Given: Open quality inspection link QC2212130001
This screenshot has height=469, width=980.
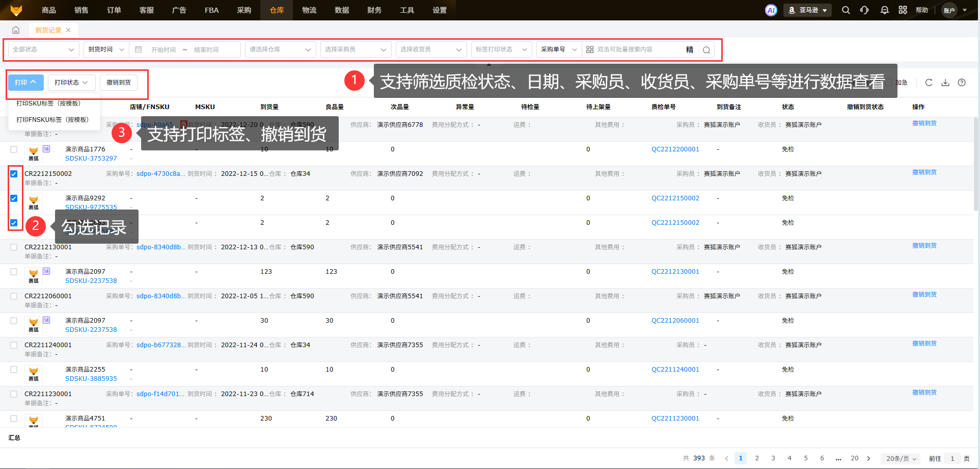Looking at the screenshot, I should (675, 272).
